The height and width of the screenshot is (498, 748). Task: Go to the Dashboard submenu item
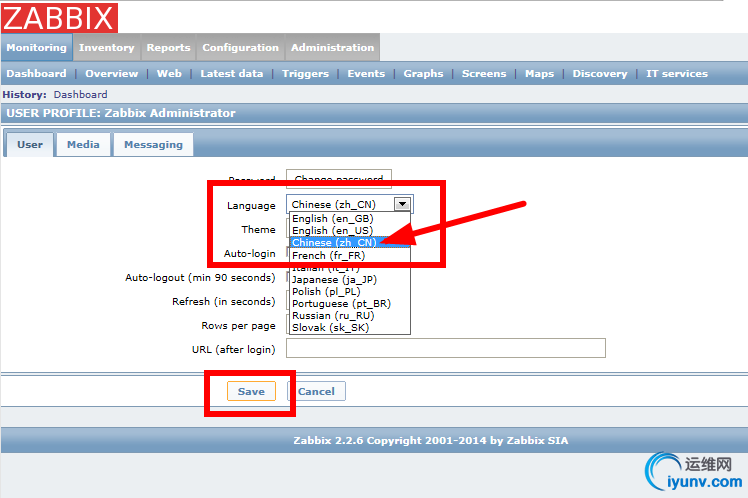tap(36, 73)
